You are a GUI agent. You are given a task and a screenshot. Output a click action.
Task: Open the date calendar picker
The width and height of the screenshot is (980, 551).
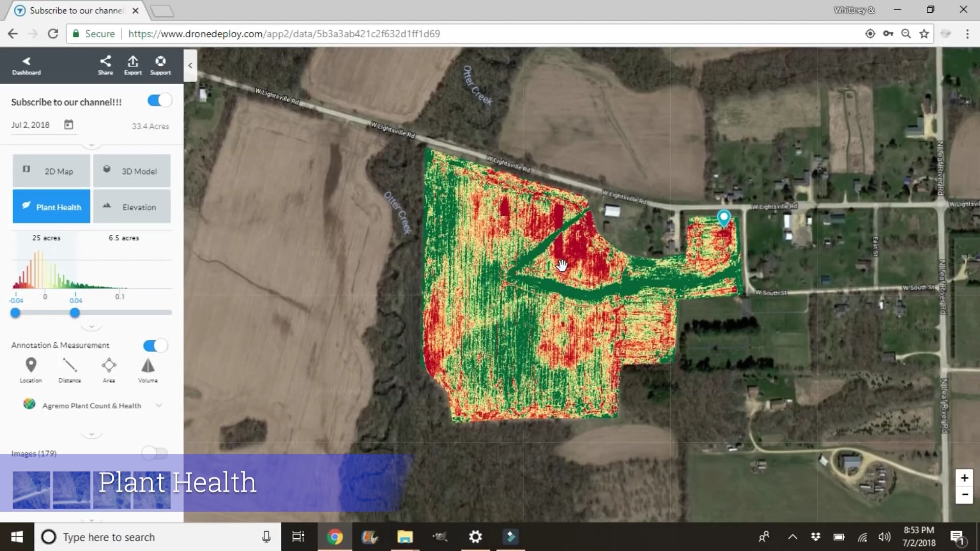(x=68, y=124)
